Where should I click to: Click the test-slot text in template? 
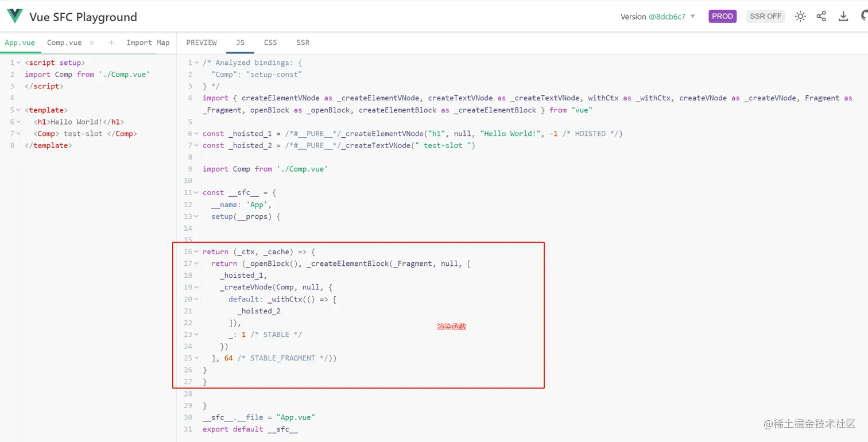83,134
